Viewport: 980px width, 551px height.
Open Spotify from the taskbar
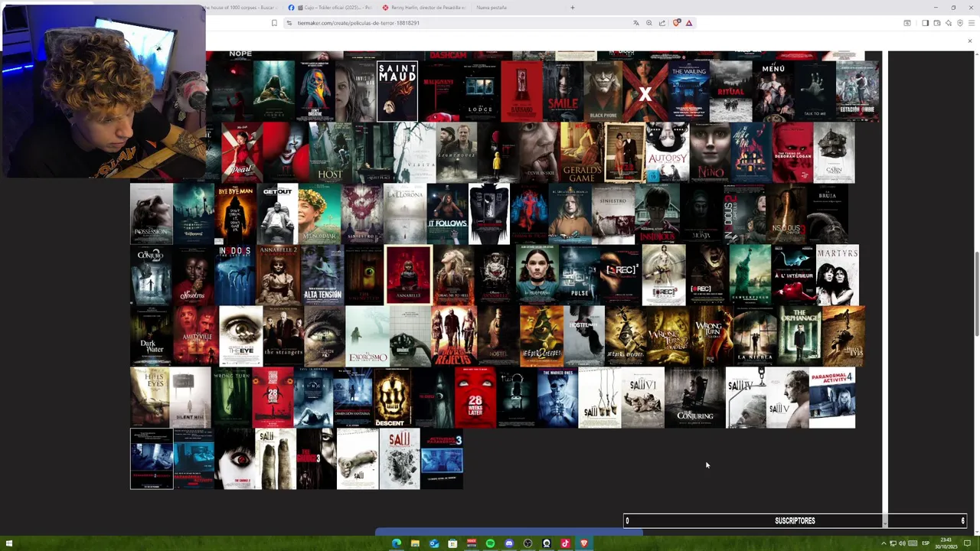490,543
